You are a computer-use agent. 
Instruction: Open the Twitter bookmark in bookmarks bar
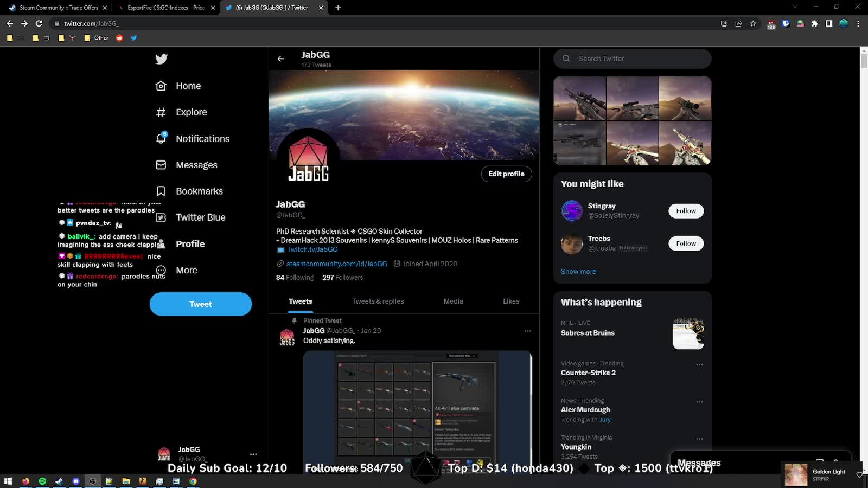(x=133, y=38)
